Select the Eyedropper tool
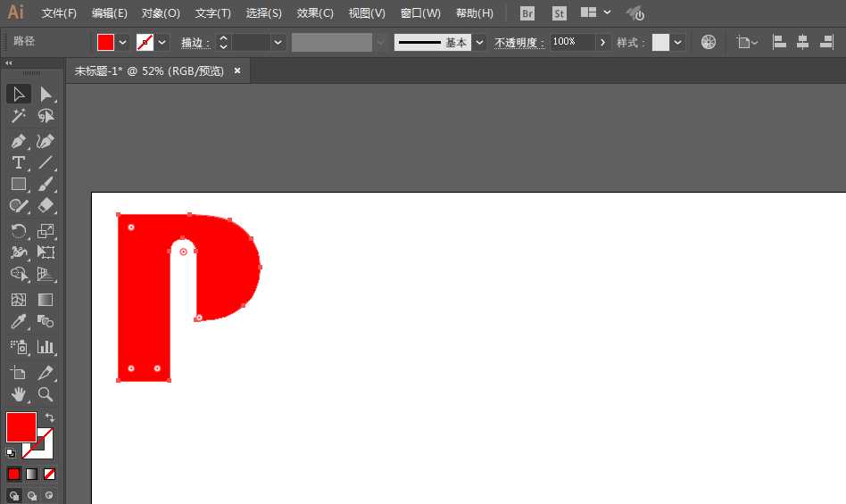This screenshot has height=504, width=846. point(18,322)
